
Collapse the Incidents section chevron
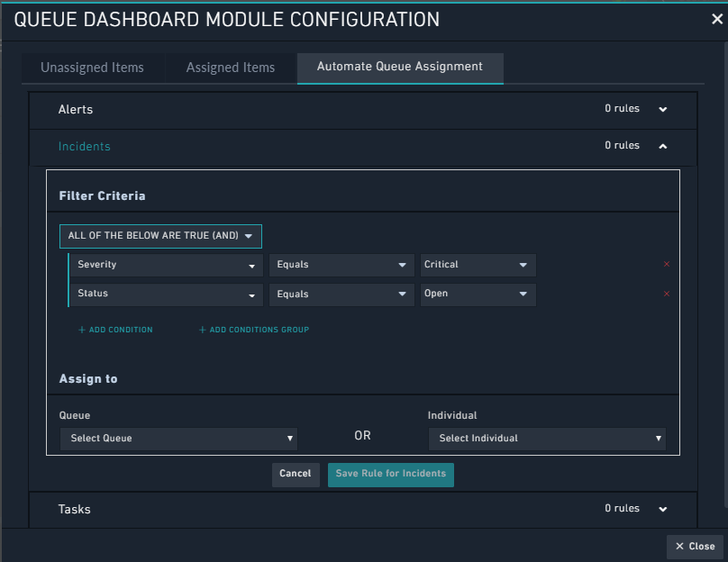pos(662,146)
